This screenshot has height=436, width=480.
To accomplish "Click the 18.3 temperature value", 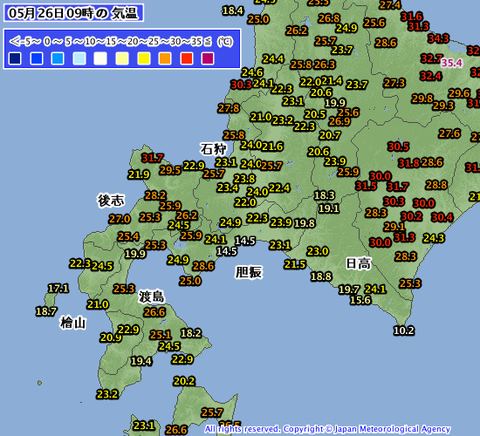I will point(324,195).
